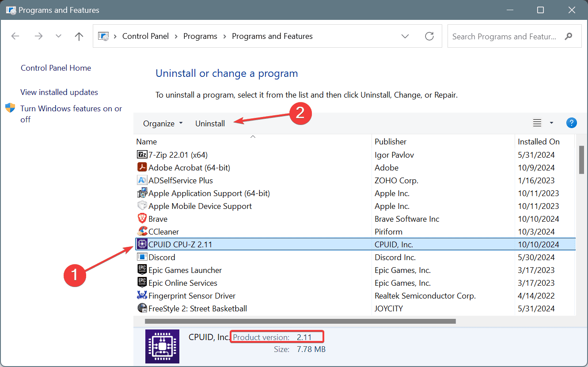
Task: Expand the address bar history dropdown
Action: (x=405, y=36)
